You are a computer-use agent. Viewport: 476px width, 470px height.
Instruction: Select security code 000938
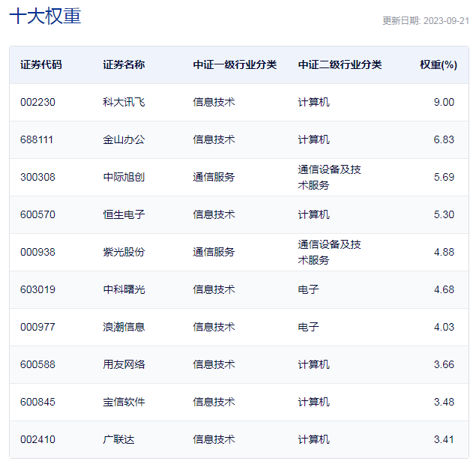click(37, 252)
